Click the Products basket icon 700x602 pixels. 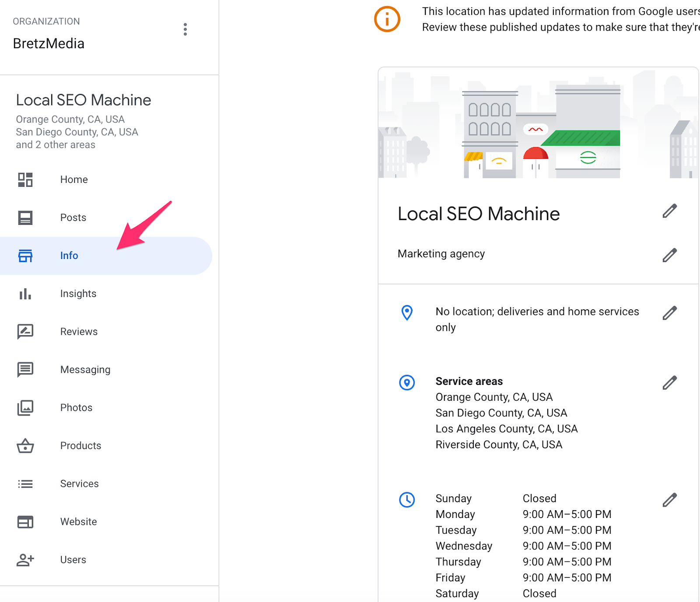pos(25,446)
